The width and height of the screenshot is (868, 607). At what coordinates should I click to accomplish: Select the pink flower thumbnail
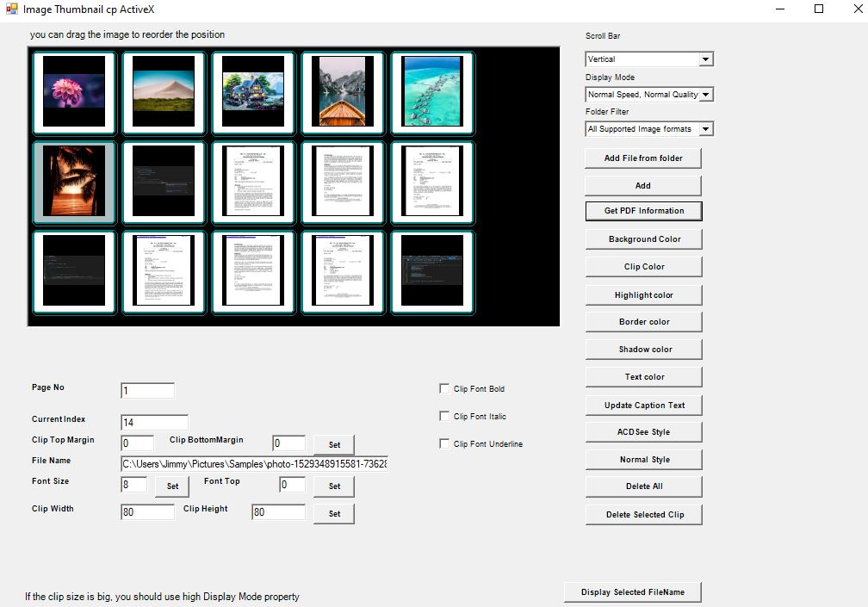74,93
